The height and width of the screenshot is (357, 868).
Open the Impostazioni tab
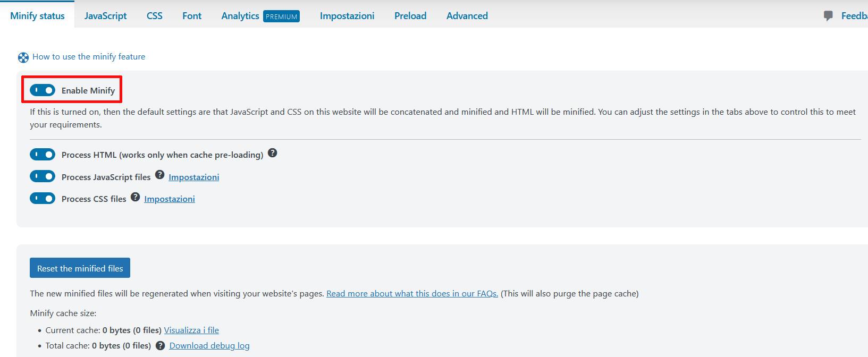pyautogui.click(x=347, y=16)
